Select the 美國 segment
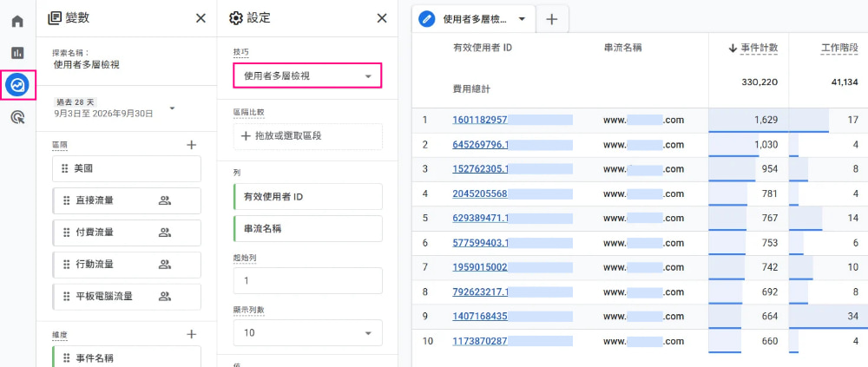Viewport: 868px width, 367px height. [x=127, y=169]
